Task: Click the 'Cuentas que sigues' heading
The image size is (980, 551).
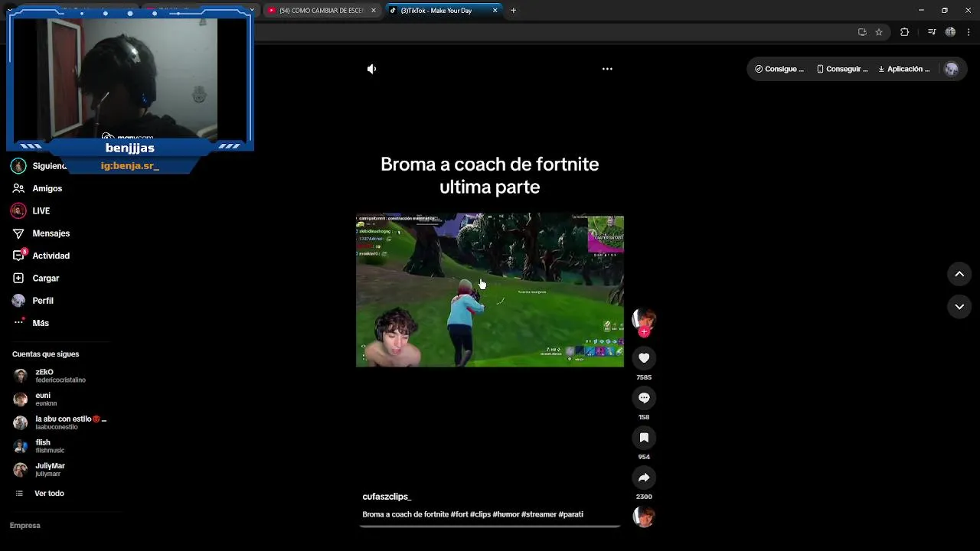Action: 45,354
